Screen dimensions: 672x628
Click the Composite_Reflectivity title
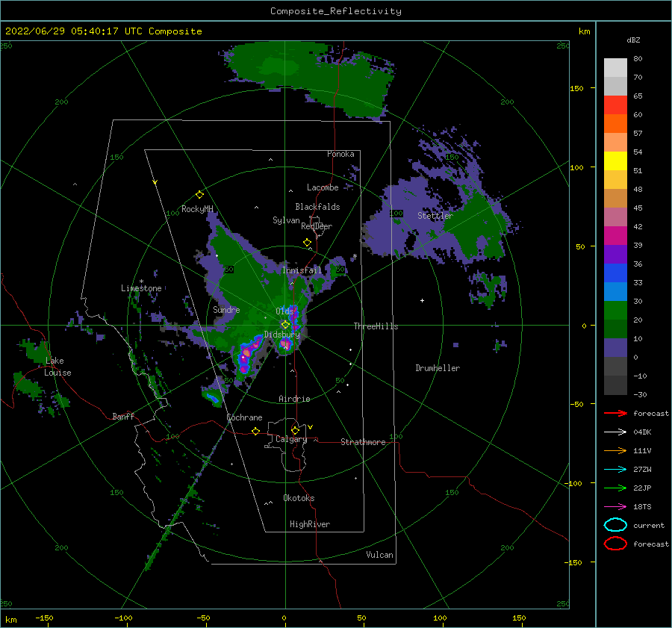336,11
